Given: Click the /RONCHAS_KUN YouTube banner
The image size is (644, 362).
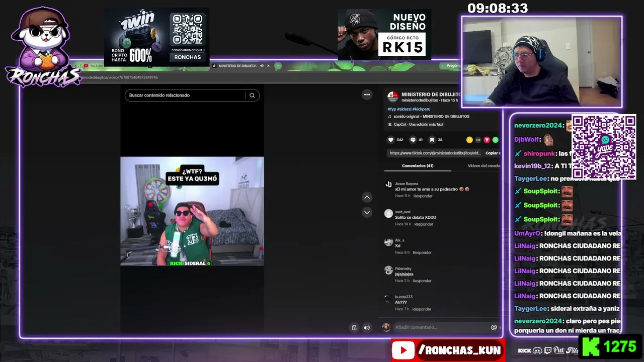Looking at the screenshot, I should point(448,350).
